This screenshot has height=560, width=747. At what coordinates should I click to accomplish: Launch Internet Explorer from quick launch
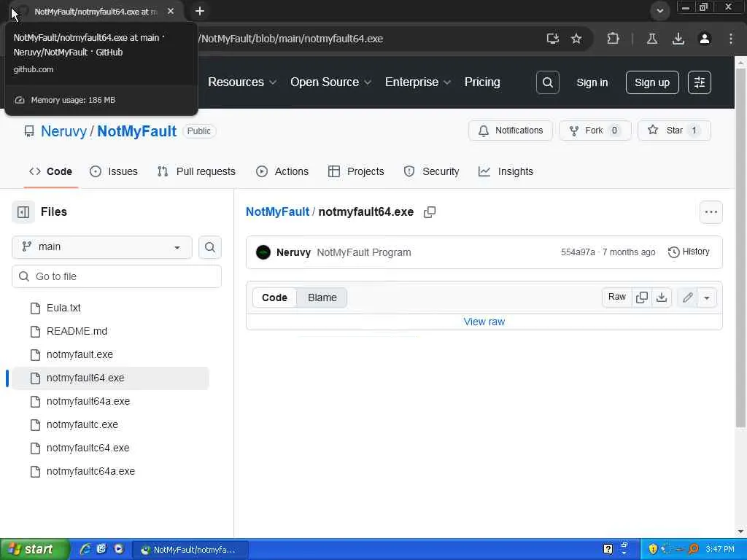pyautogui.click(x=85, y=549)
